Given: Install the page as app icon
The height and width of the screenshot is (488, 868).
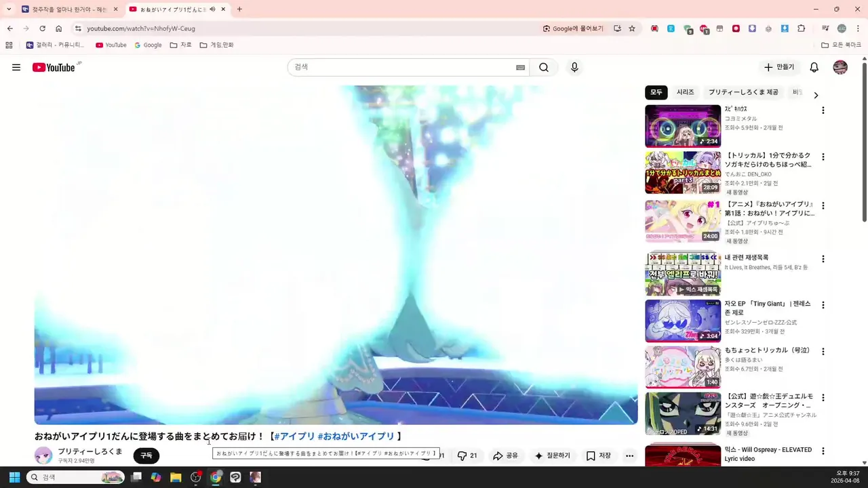Looking at the screenshot, I should coord(617,28).
